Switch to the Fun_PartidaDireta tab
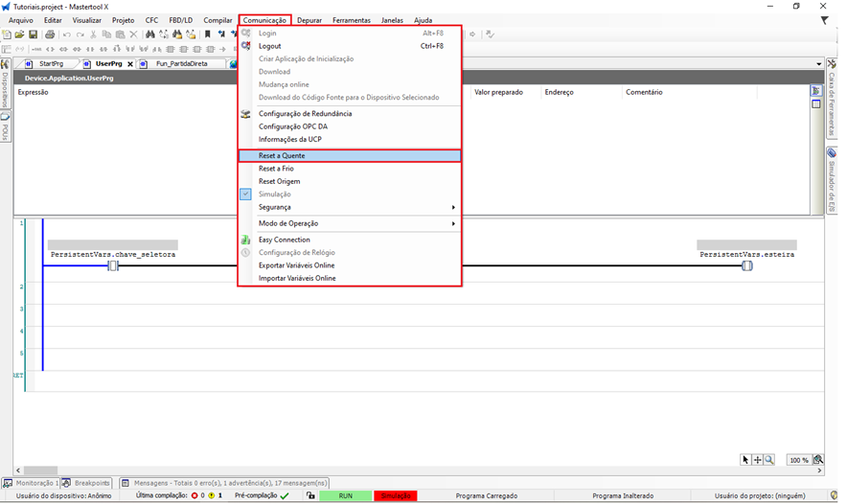 click(181, 64)
